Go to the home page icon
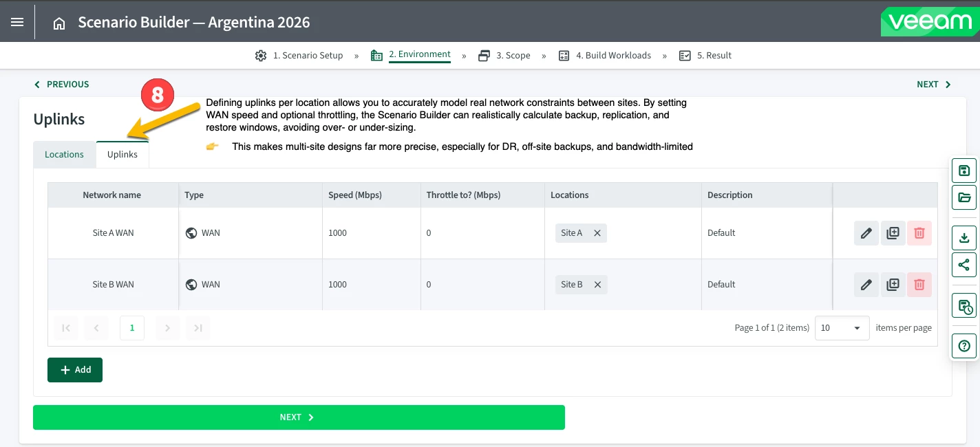This screenshot has width=980, height=447. coord(59,23)
